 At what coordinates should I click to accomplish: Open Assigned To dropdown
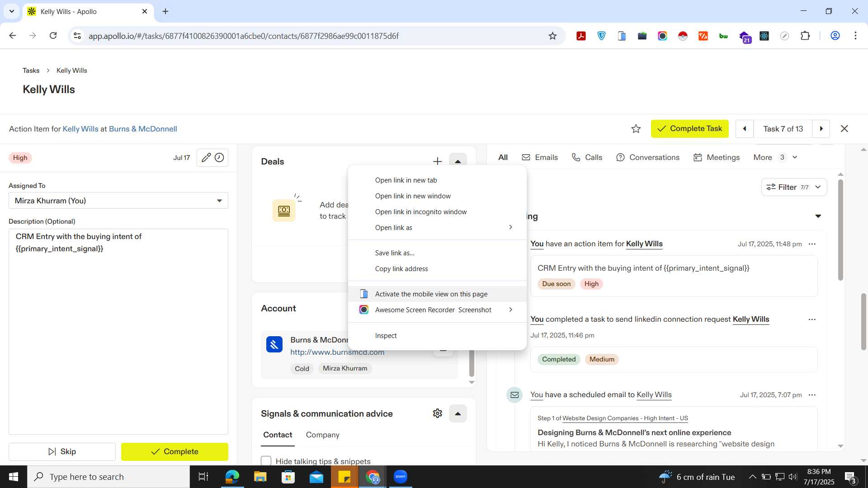[118, 201]
